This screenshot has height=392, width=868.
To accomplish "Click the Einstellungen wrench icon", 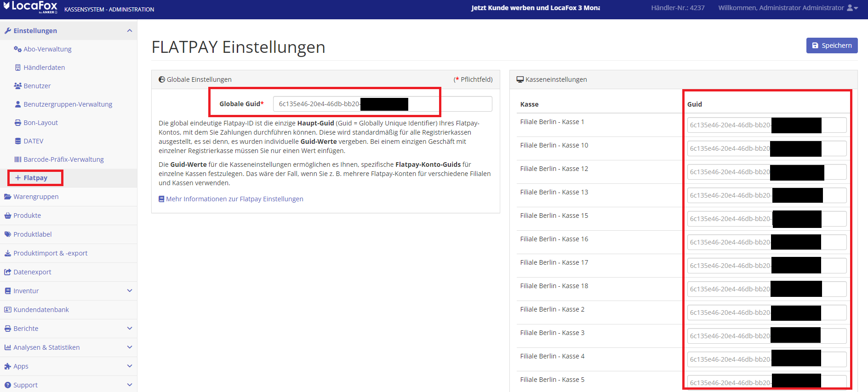I will click(x=8, y=31).
